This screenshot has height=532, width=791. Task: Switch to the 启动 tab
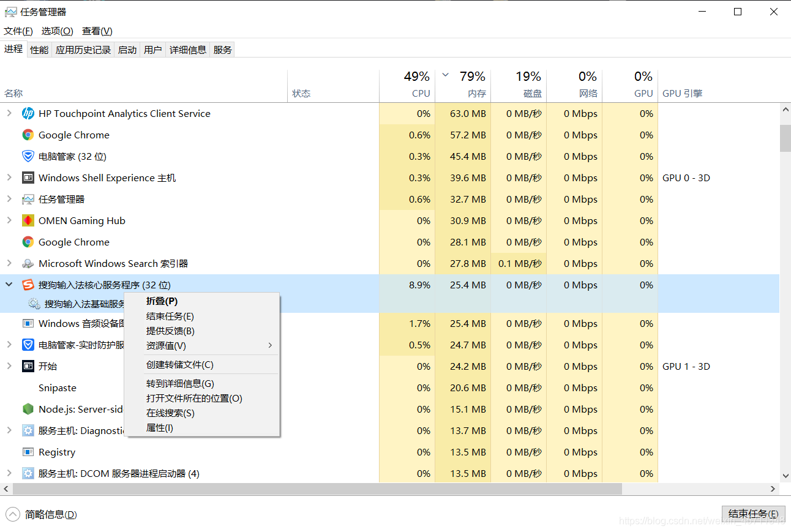click(x=127, y=50)
